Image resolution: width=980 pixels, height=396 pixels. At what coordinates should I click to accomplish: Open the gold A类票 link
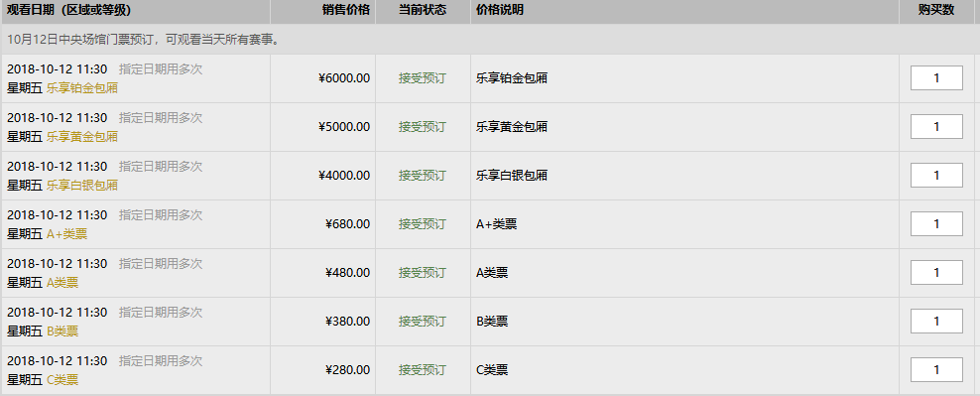click(x=62, y=283)
